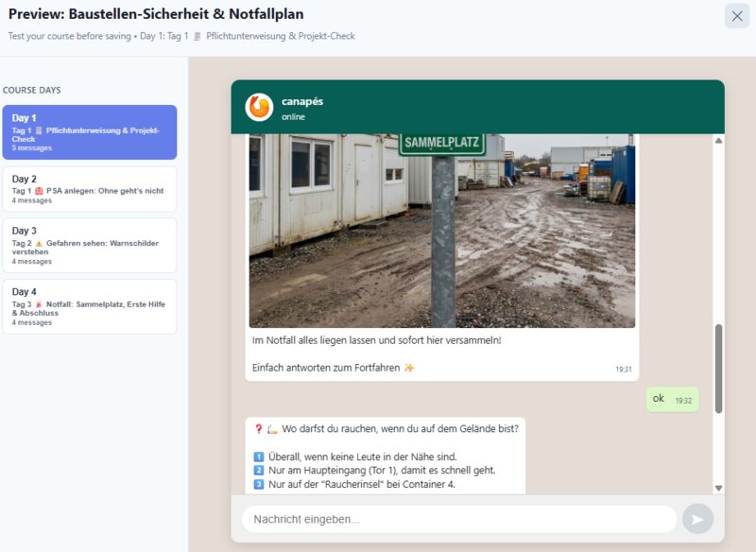Viewport: 756px width, 552px height.
Task: Click the chat scrollbar up arrow
Action: tap(718, 141)
